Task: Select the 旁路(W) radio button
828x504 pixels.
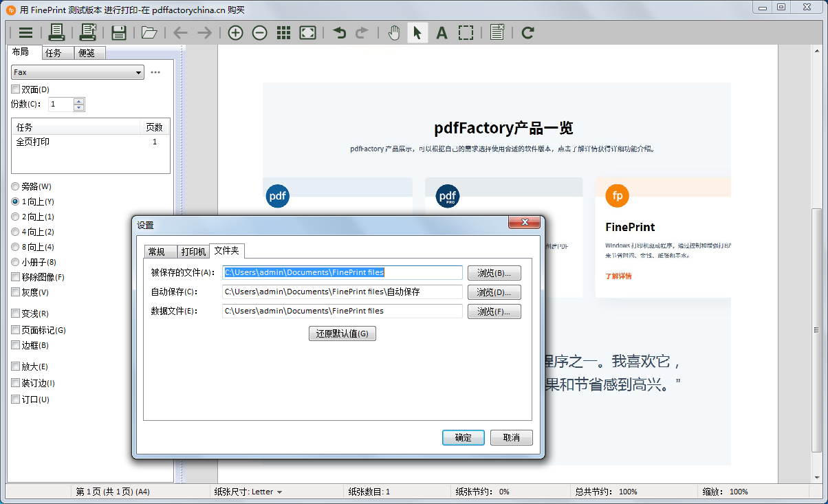Action: pos(16,186)
